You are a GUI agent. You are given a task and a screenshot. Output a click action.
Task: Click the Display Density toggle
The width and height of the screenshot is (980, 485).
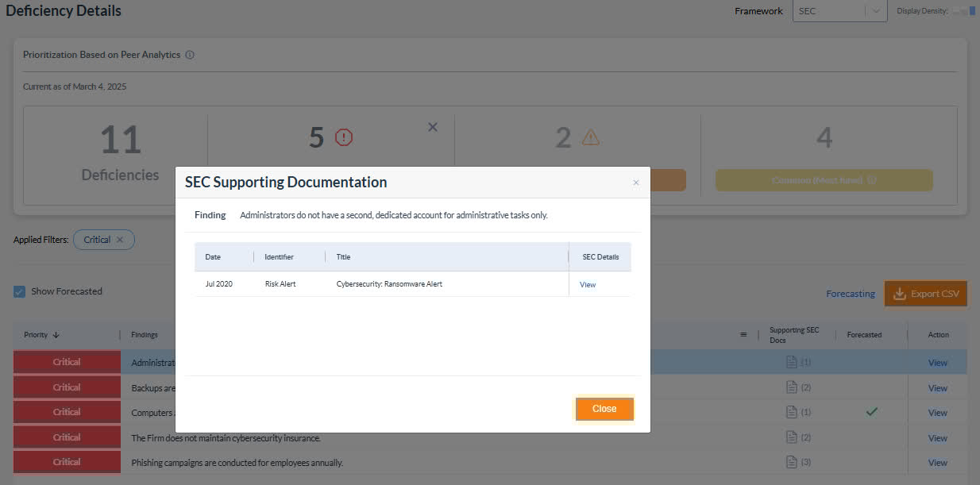coord(965,11)
